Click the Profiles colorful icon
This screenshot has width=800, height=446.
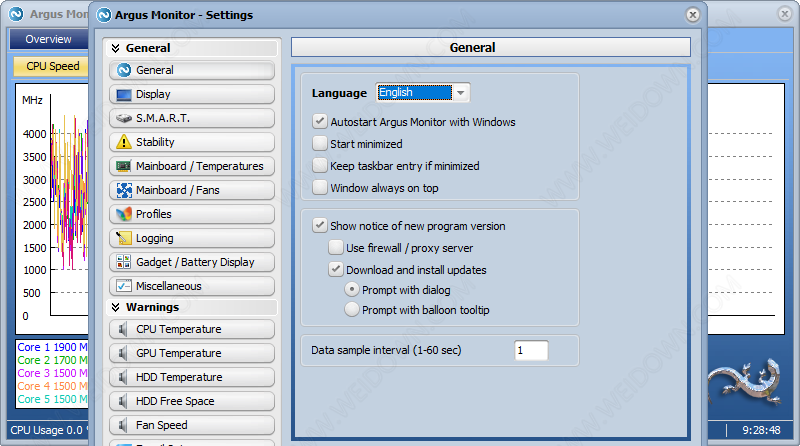124,214
